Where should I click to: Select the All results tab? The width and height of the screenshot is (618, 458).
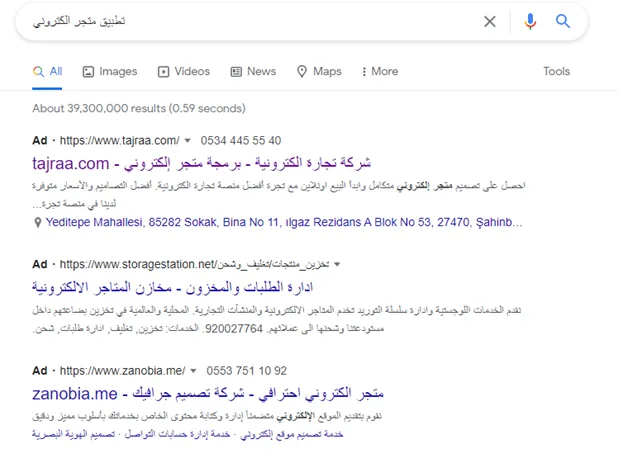[47, 71]
